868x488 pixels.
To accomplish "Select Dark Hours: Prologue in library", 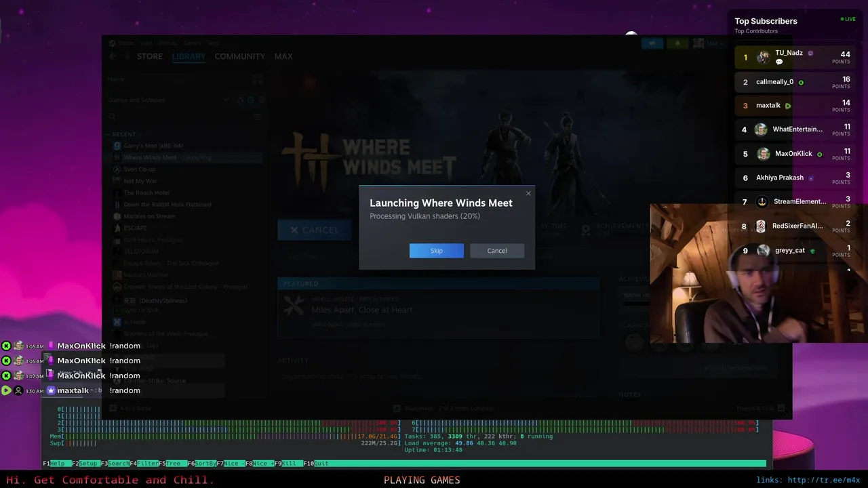I will click(x=153, y=240).
